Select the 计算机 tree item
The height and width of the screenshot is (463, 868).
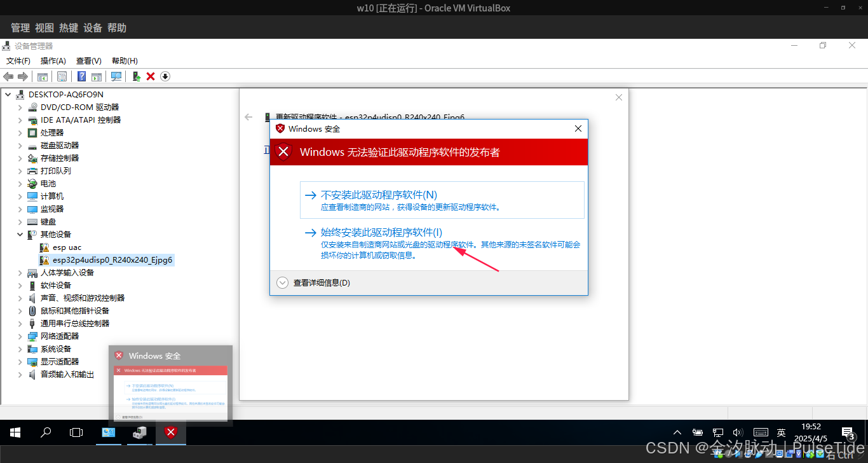click(52, 196)
